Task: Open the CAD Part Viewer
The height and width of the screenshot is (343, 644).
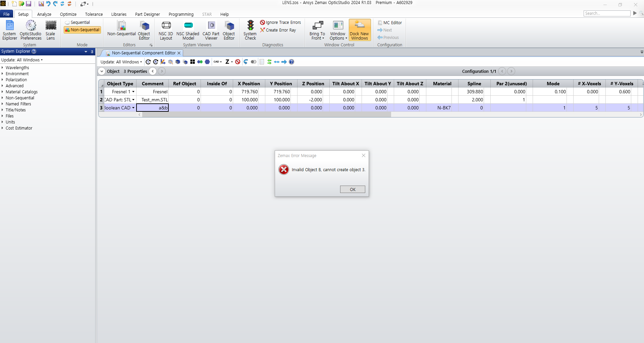Action: pyautogui.click(x=211, y=30)
